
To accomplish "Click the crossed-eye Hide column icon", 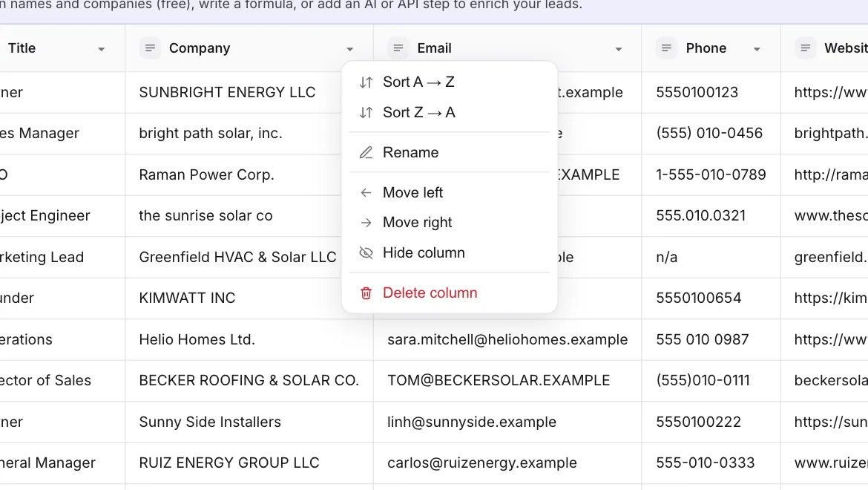I will (x=366, y=253).
